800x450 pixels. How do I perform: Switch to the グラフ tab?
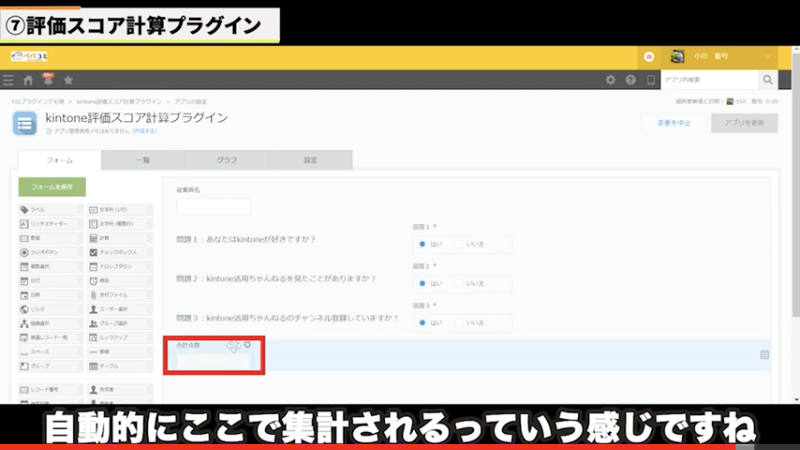coord(226,160)
